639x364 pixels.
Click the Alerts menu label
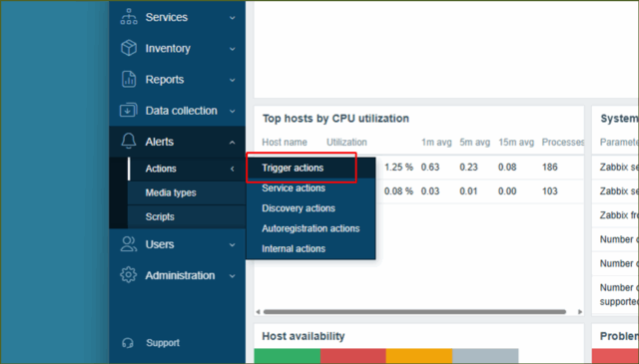(160, 142)
